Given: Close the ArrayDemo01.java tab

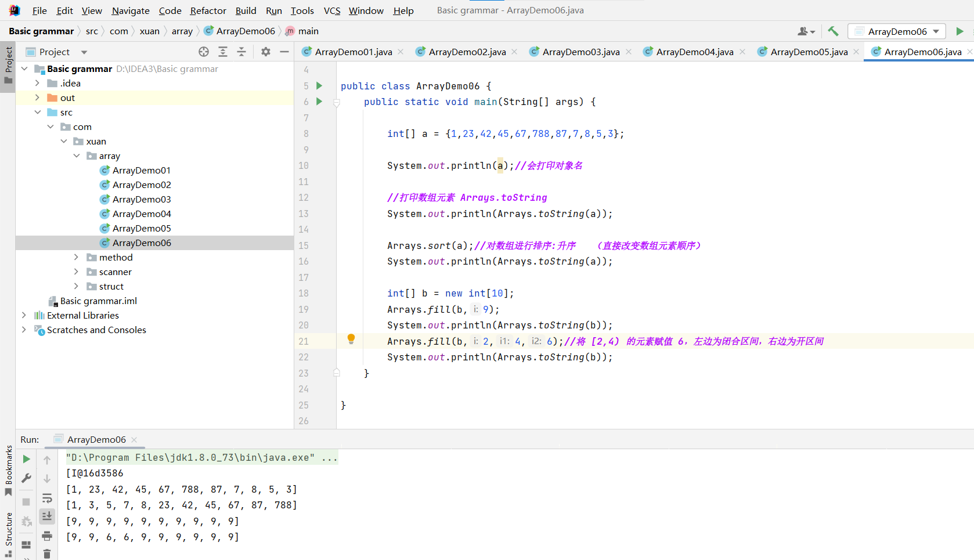Looking at the screenshot, I should [x=401, y=52].
